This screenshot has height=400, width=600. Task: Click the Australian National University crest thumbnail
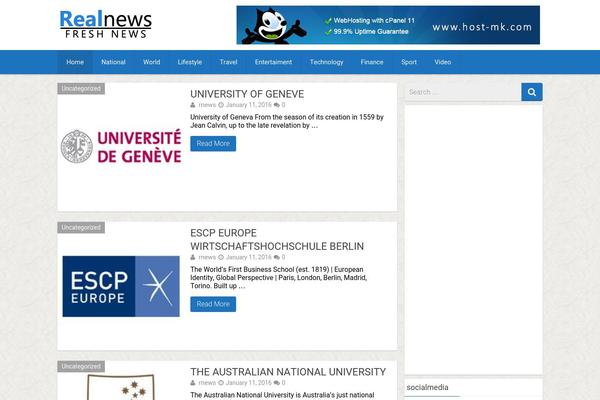coord(121,387)
